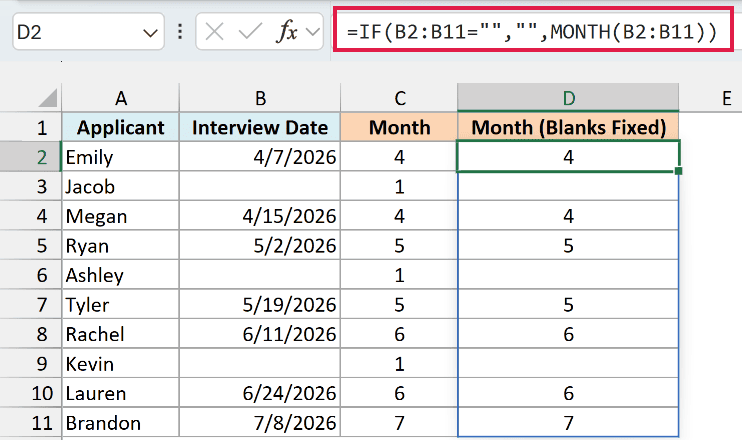Select Kevin's blank Interview Date cell

260,363
